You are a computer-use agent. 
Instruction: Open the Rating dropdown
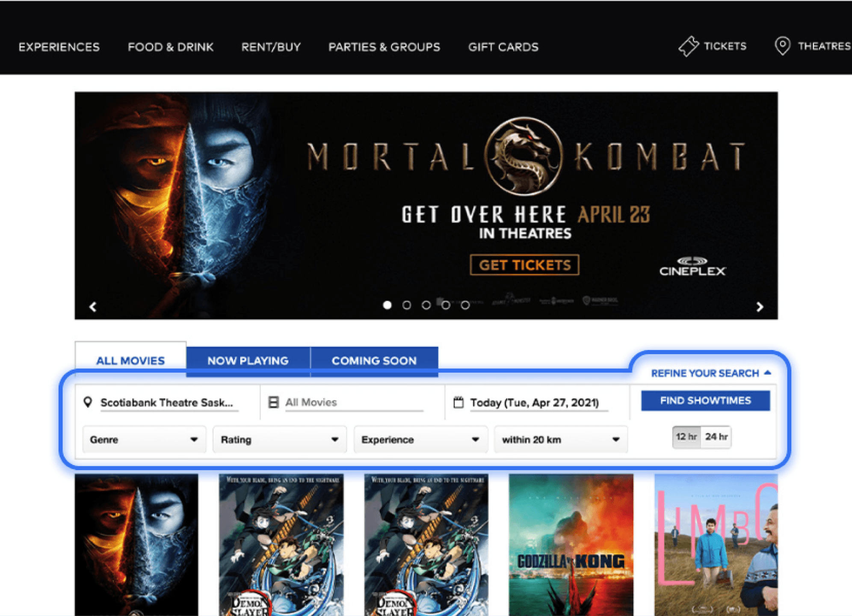tap(279, 439)
